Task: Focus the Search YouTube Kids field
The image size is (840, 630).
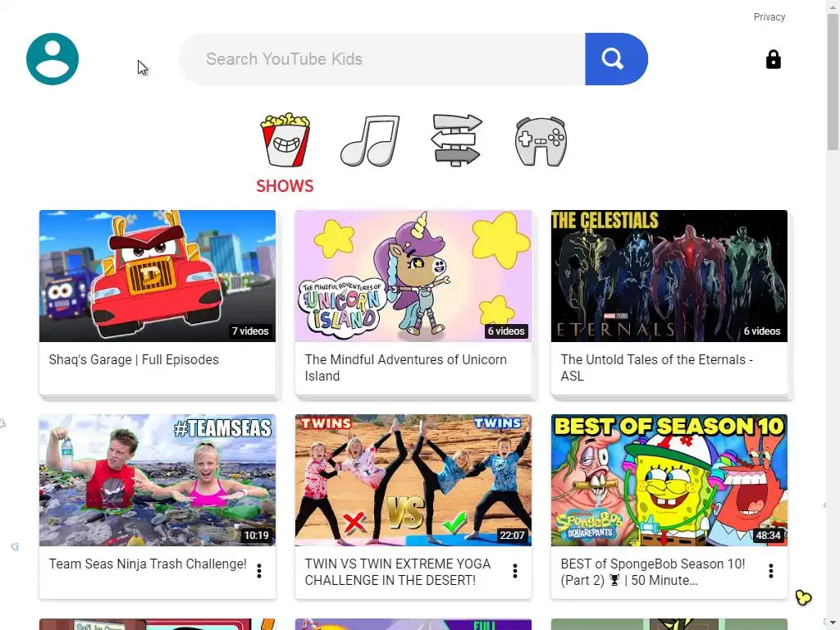Action: click(x=382, y=59)
